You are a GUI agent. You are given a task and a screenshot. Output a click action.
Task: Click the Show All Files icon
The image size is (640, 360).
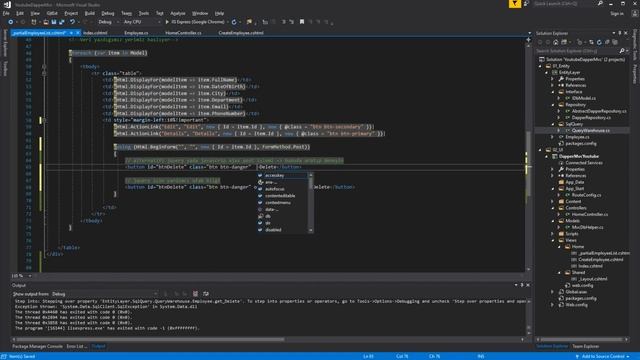coord(615,42)
